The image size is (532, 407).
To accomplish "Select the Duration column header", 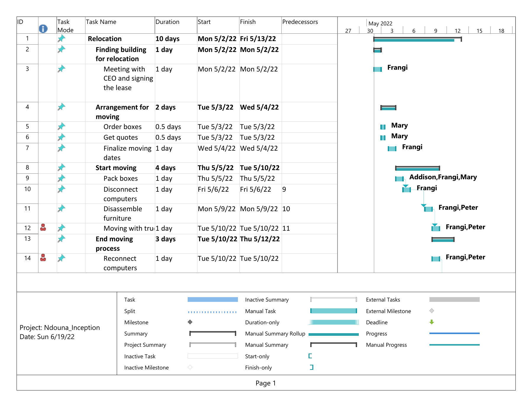I will 176,25.
